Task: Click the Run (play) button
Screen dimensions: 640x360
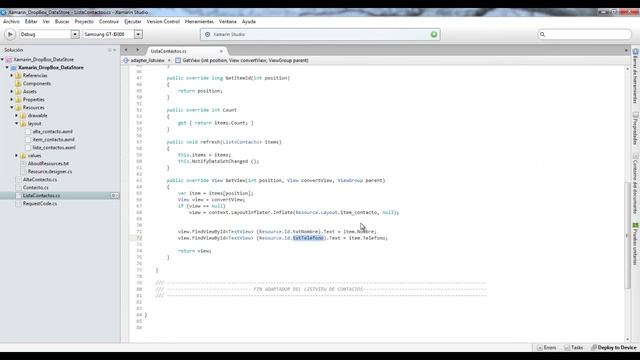Action: tap(10, 34)
